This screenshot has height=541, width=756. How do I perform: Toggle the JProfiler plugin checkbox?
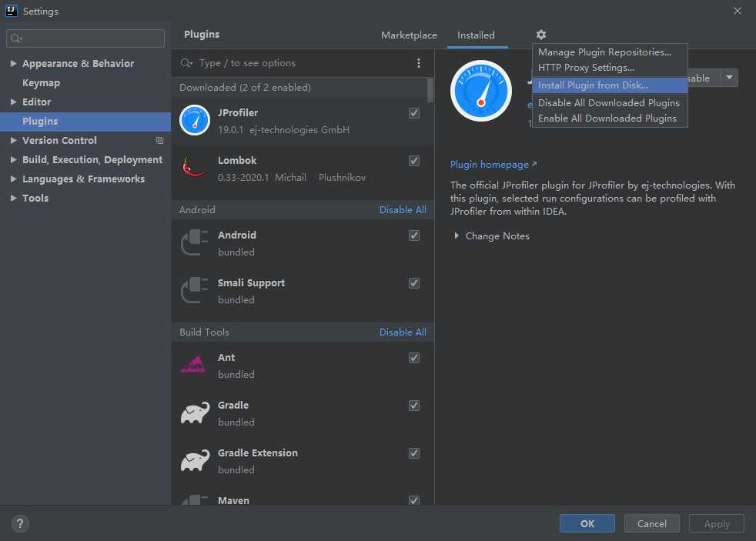(x=413, y=112)
